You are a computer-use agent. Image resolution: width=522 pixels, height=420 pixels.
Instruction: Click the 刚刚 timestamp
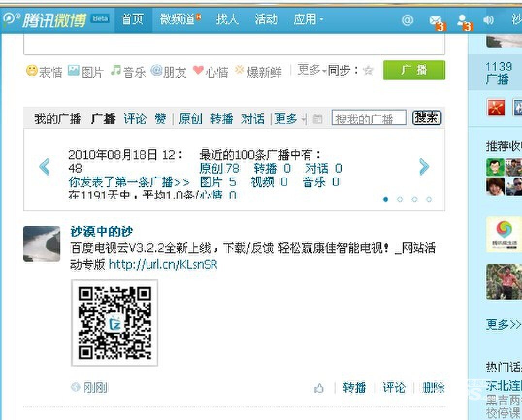[96, 388]
